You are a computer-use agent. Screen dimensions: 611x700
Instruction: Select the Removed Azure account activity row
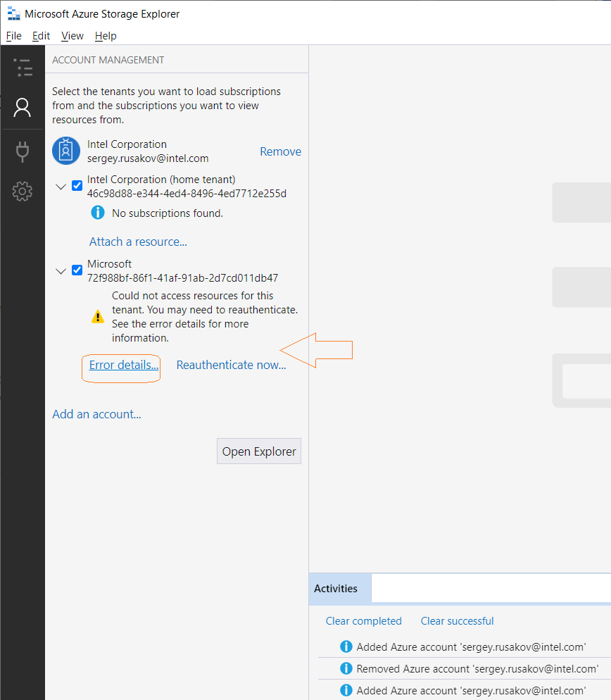click(x=464, y=668)
